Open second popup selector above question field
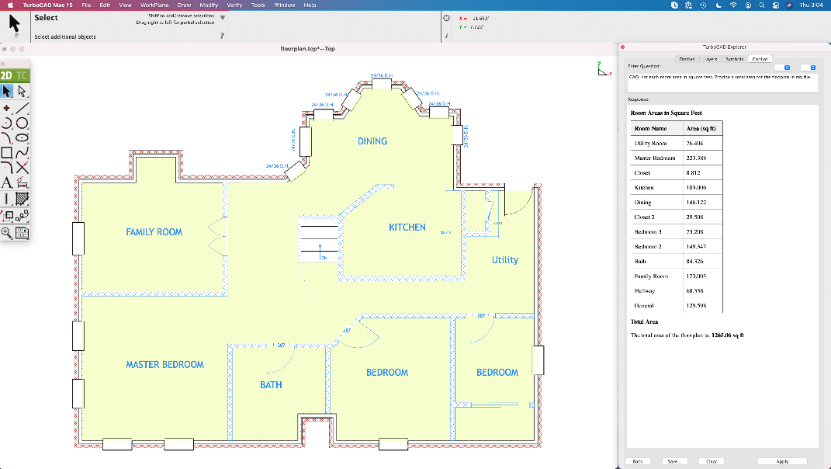This screenshot has width=831, height=469. 808,67
